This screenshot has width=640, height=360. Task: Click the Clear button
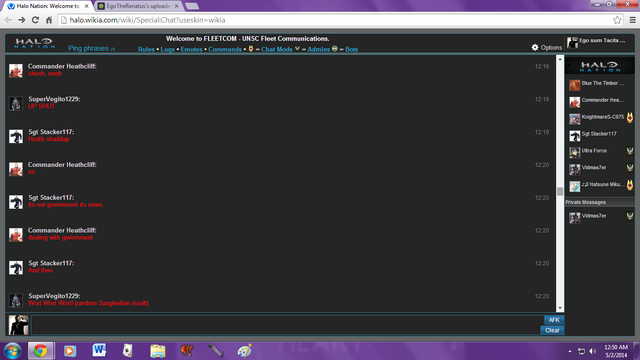552,330
